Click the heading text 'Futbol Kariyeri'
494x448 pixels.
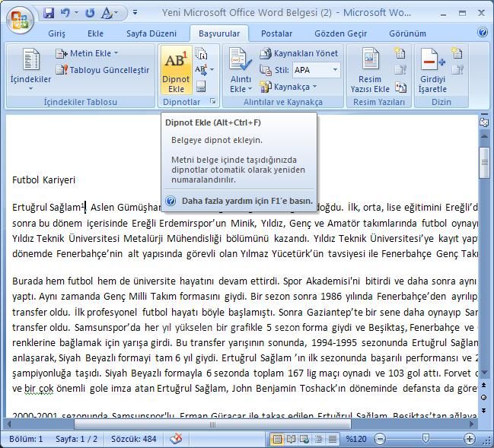(x=44, y=180)
